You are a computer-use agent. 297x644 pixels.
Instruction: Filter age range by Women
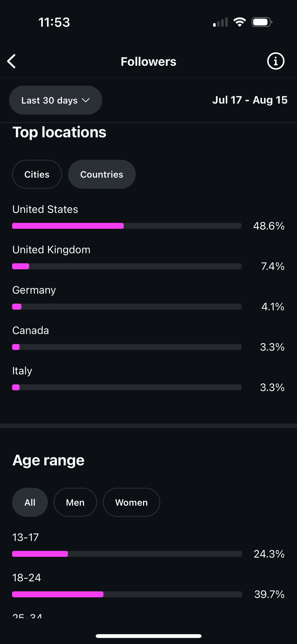click(131, 502)
